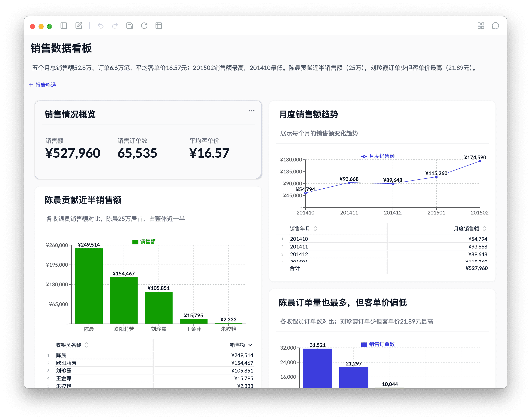Open the grid view icon at top right
The width and height of the screenshot is (531, 420).
click(x=481, y=26)
